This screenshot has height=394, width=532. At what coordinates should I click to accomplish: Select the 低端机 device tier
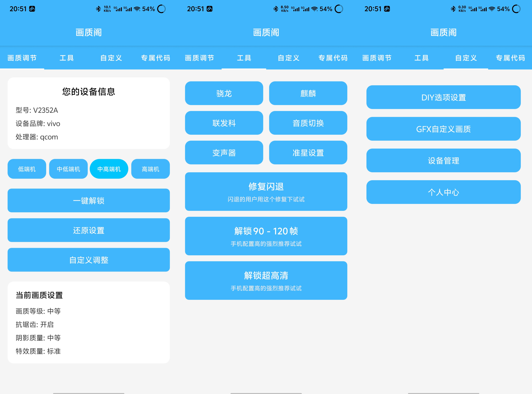pos(26,169)
